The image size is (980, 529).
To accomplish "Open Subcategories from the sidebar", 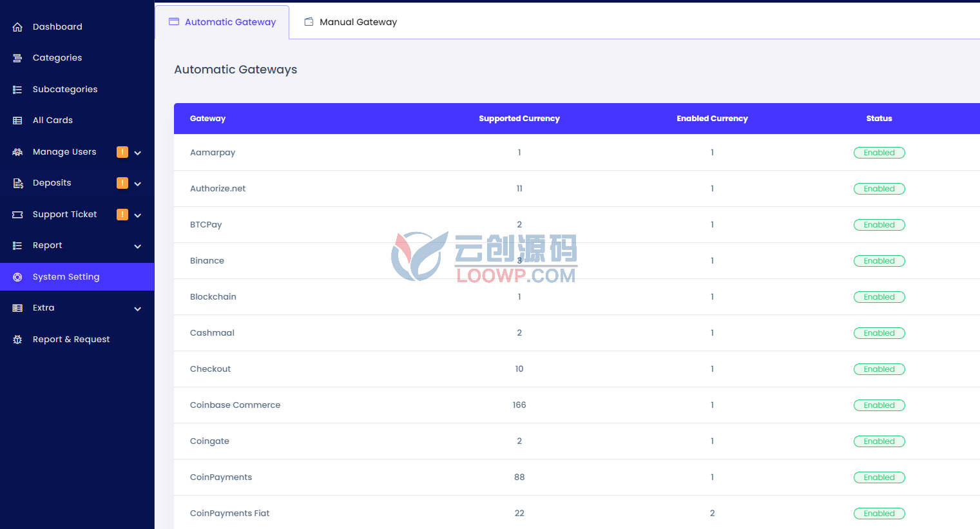I will point(77,90).
